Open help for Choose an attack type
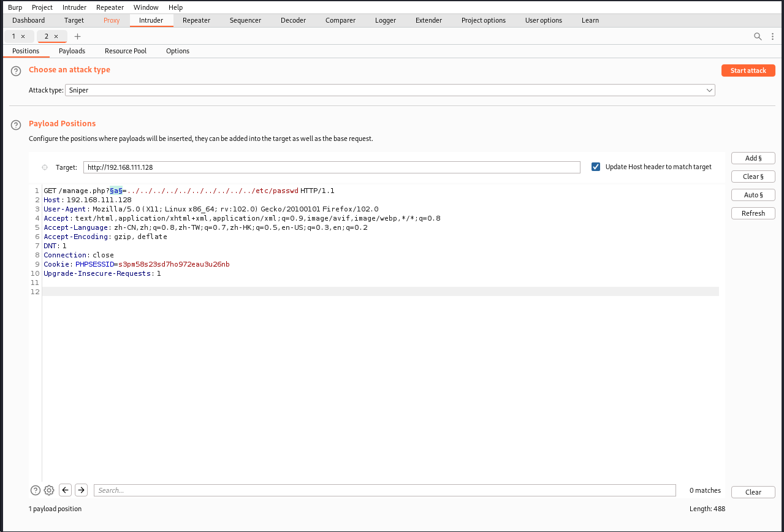 point(16,72)
